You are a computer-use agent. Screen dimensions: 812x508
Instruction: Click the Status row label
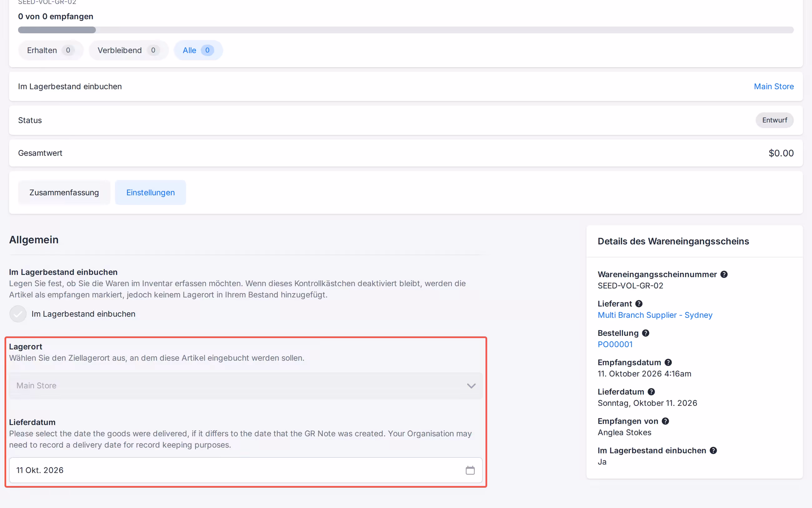30,120
